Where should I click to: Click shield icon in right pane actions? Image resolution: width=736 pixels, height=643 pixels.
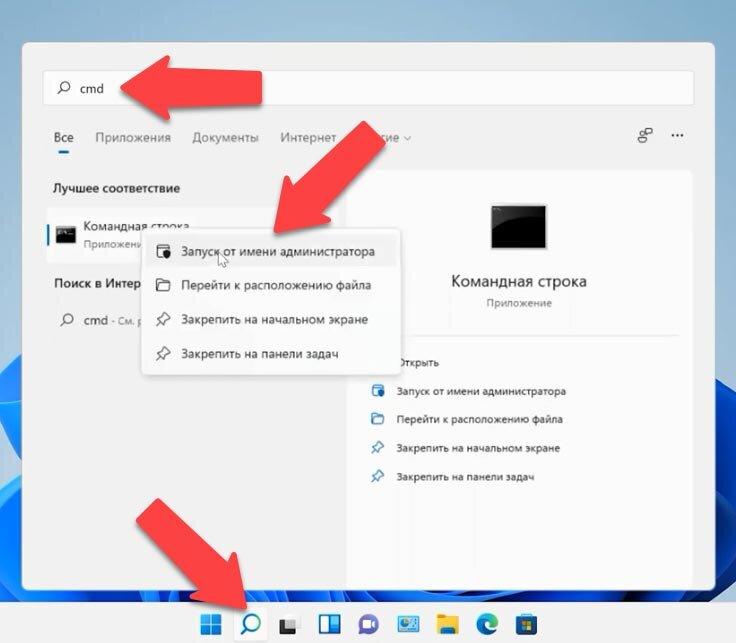coord(377,390)
